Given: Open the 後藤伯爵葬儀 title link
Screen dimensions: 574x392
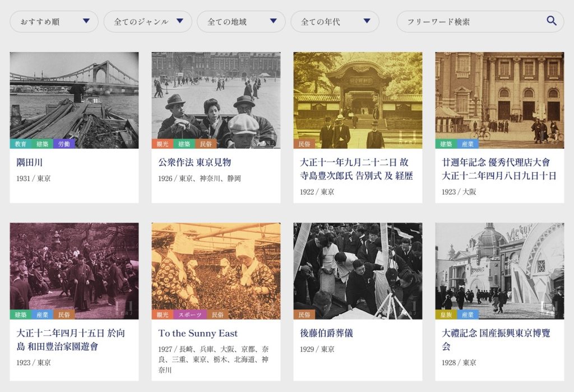Looking at the screenshot, I should 326,333.
